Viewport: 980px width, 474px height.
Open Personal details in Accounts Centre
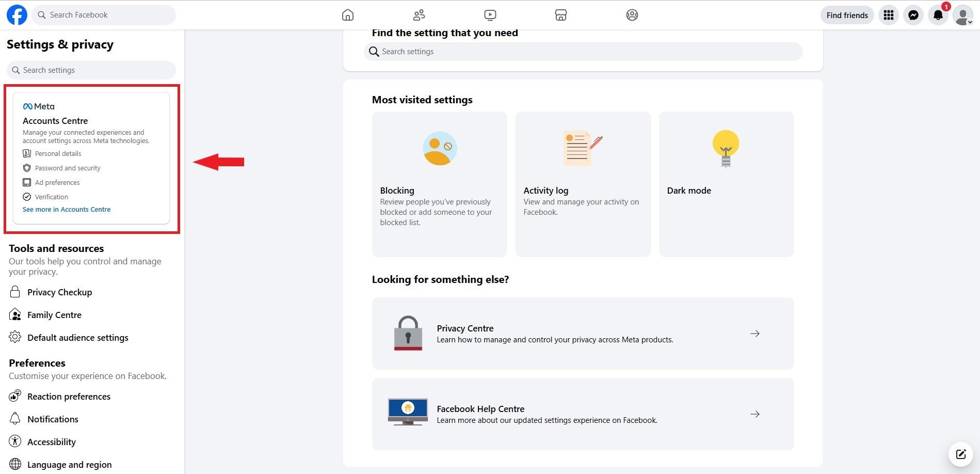coord(58,153)
